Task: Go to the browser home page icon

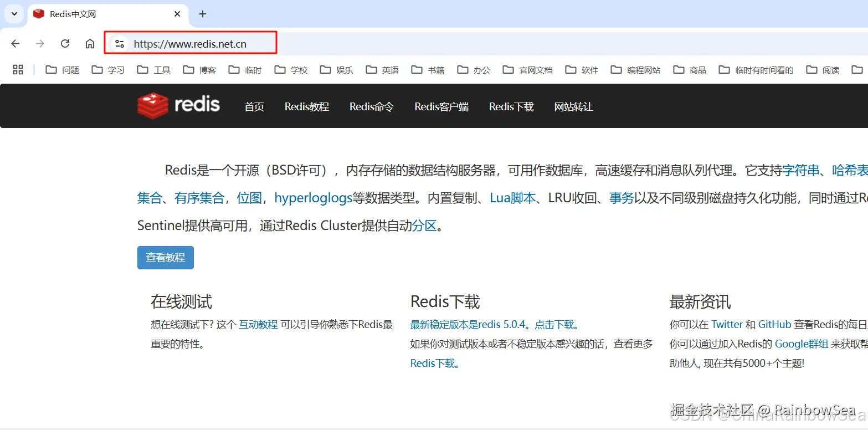Action: [x=90, y=44]
